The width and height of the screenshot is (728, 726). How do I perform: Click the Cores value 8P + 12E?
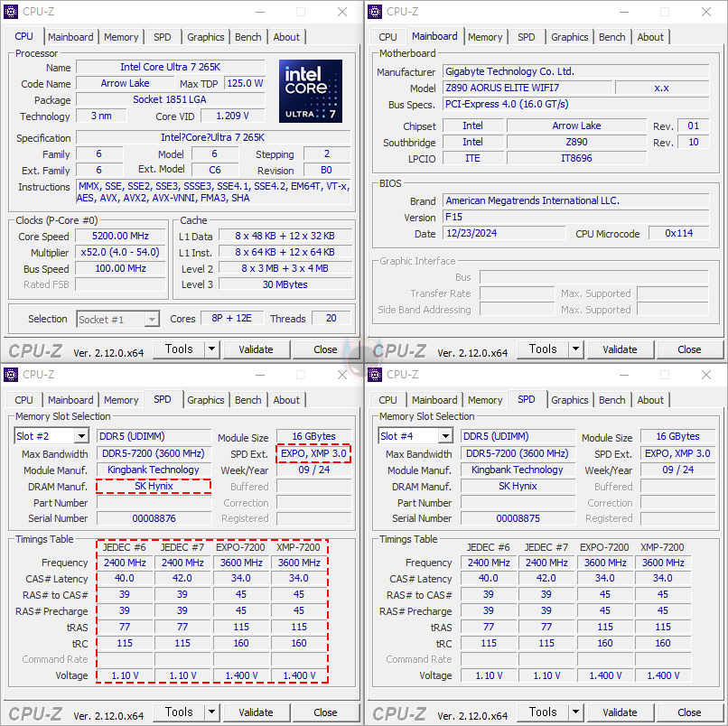tap(232, 318)
